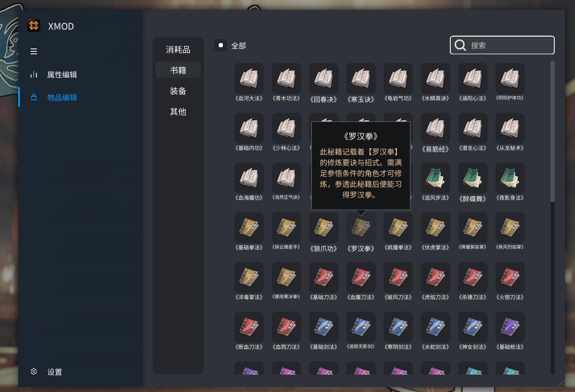Enable the 全部 filter checkbox
Image resolution: width=575 pixels, height=392 pixels.
220,45
